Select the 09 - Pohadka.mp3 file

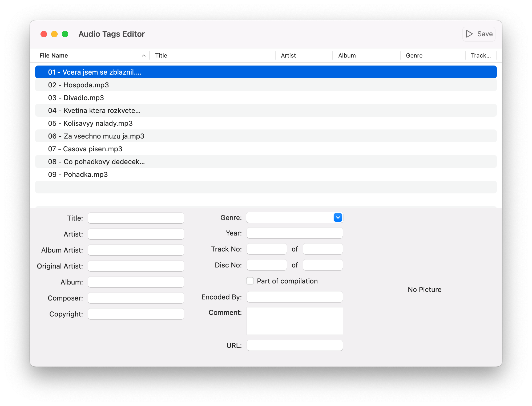coord(78,174)
